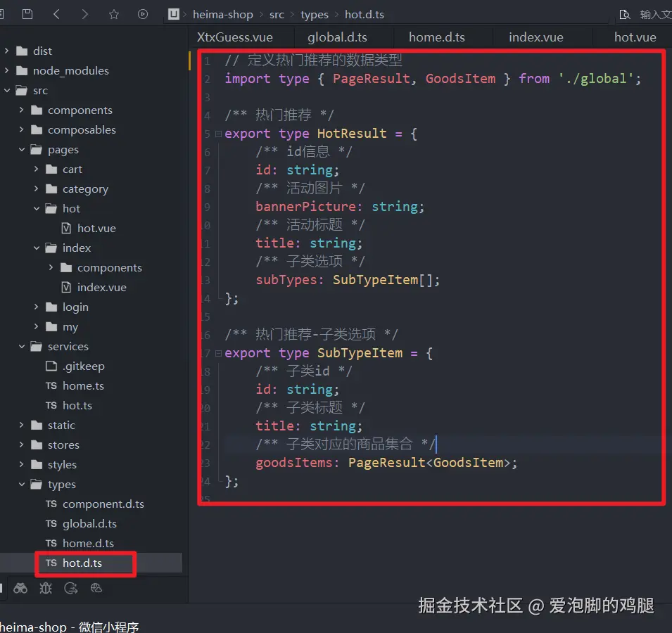Switch to the home.d.ts tab
The width and height of the screenshot is (672, 633).
tap(437, 37)
